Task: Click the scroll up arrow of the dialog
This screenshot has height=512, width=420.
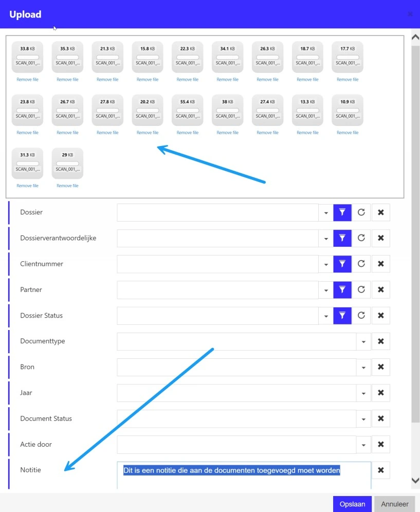Action: point(415,37)
